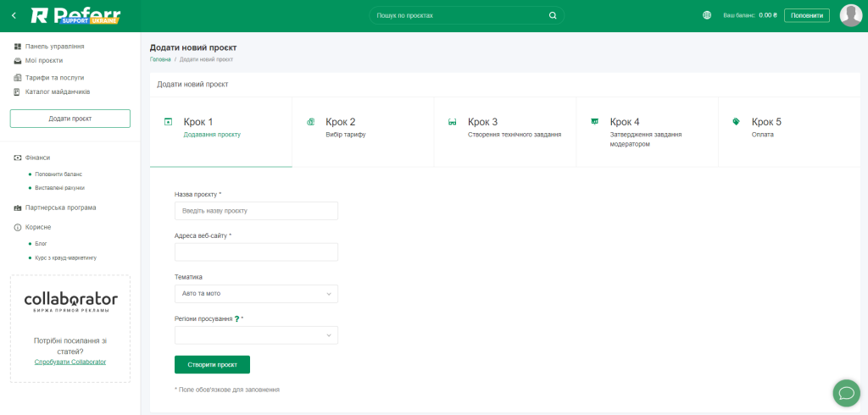
Task: Open Каталог майданчиків in the sidebar
Action: click(57, 91)
